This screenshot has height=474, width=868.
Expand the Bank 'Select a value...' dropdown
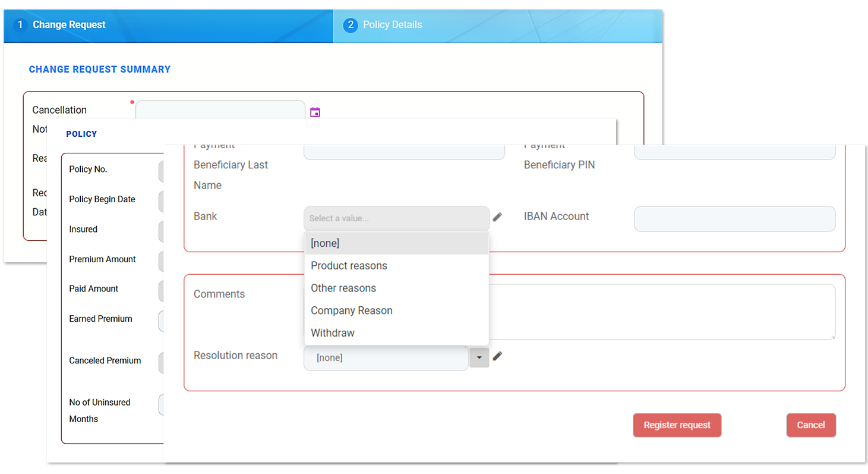pyautogui.click(x=396, y=218)
